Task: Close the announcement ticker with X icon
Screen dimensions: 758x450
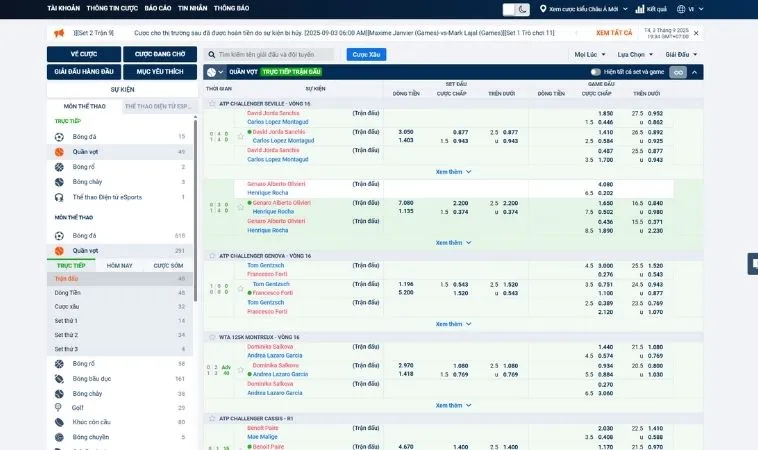Action: (695, 33)
